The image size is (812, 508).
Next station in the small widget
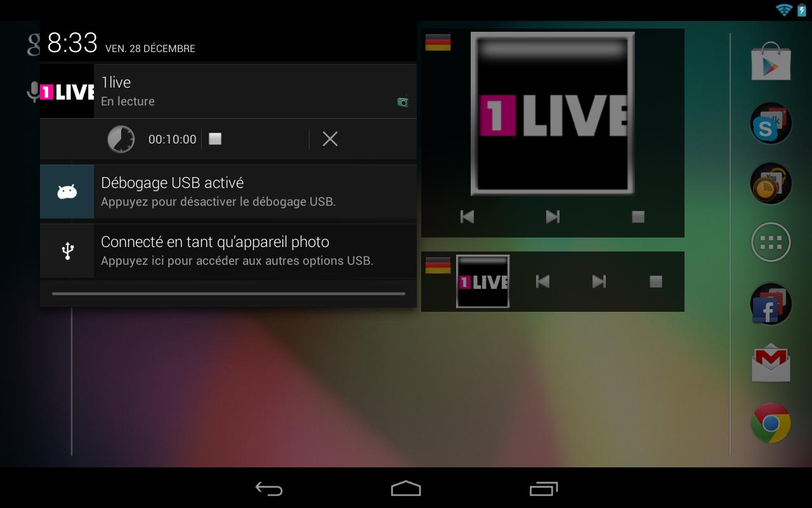click(599, 281)
